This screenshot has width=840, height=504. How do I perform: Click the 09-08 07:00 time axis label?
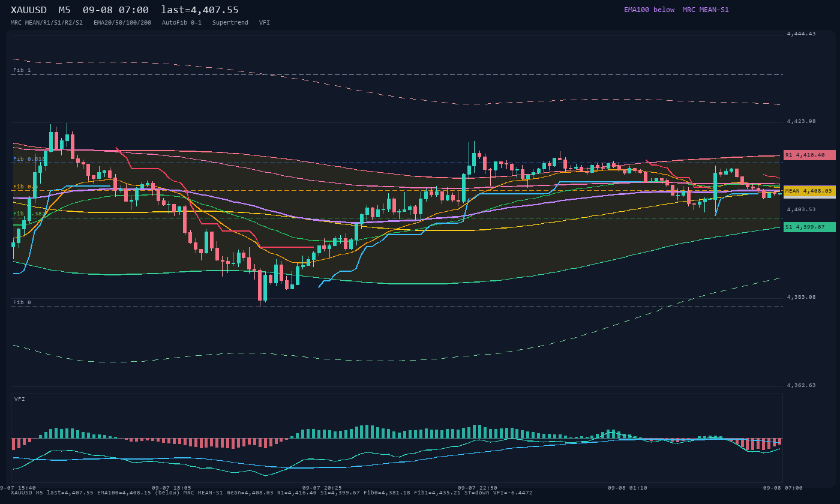pos(783,488)
